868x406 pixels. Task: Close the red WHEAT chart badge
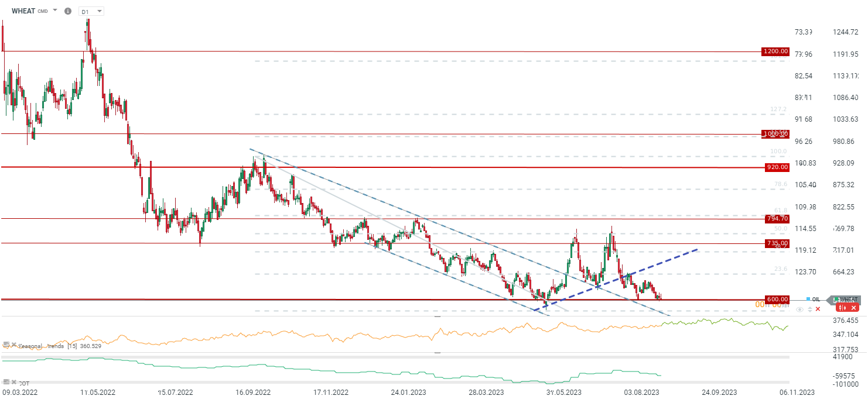[x=854, y=308]
